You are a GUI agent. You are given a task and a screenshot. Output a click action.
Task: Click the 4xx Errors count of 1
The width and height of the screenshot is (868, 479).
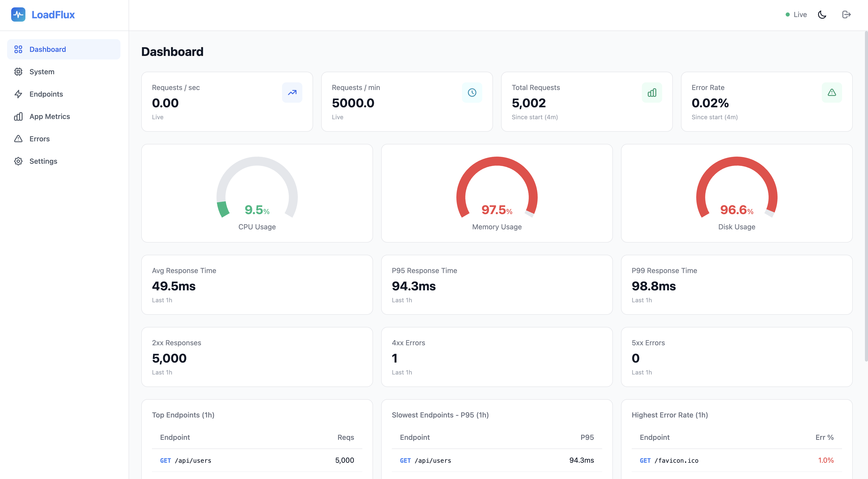[x=395, y=358]
